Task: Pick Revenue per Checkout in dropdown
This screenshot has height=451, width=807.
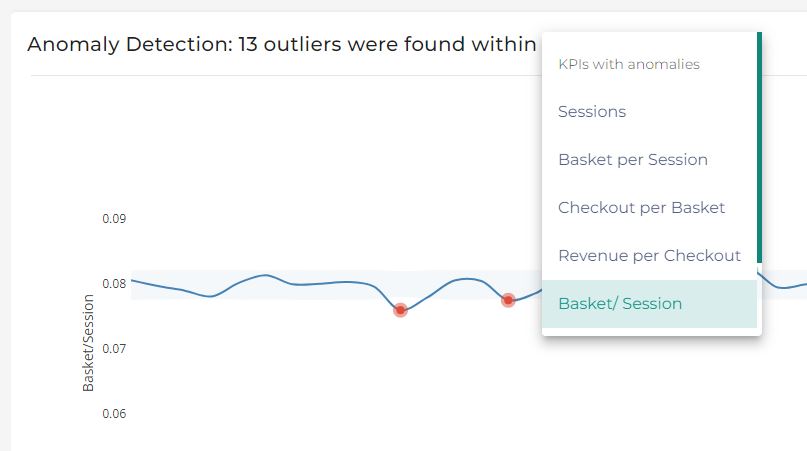Action: (649, 255)
